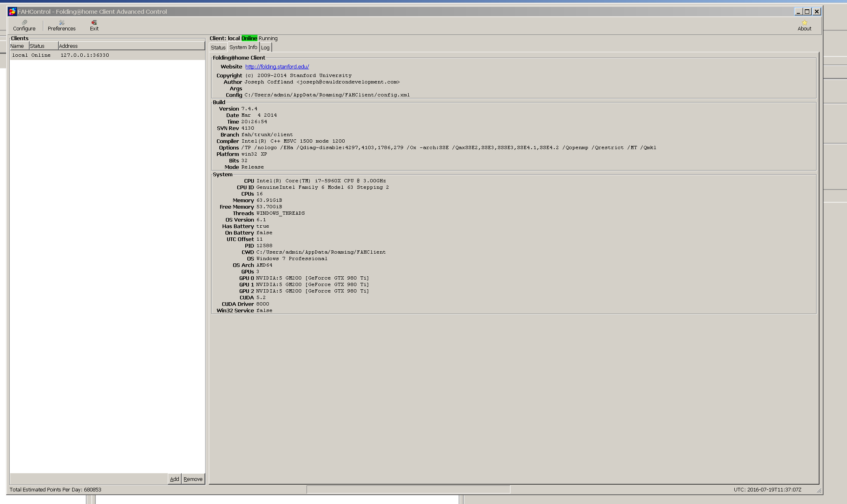Viewport: 847px width, 504px height.
Task: Open the folding.stanford.edu website link
Action: pos(277,66)
